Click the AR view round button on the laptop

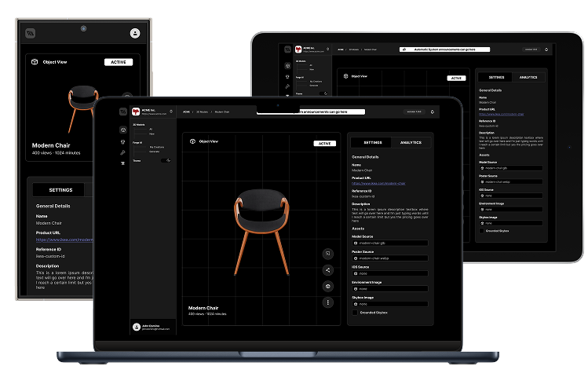click(327, 254)
